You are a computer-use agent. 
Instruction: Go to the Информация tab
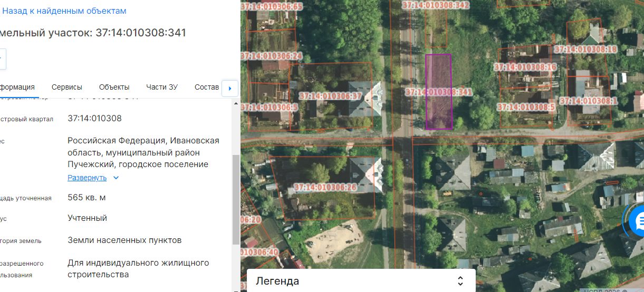(17, 87)
